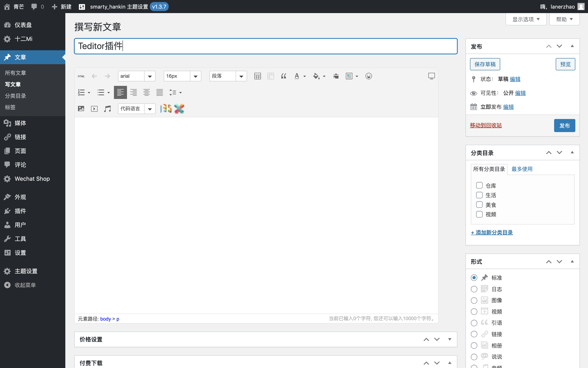Viewport: 588px width, 368px height.
Task: Insert unordered bullet list
Action: tap(101, 92)
